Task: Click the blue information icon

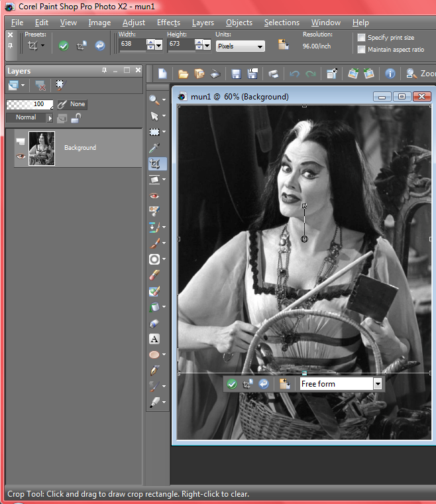Action: [390, 74]
